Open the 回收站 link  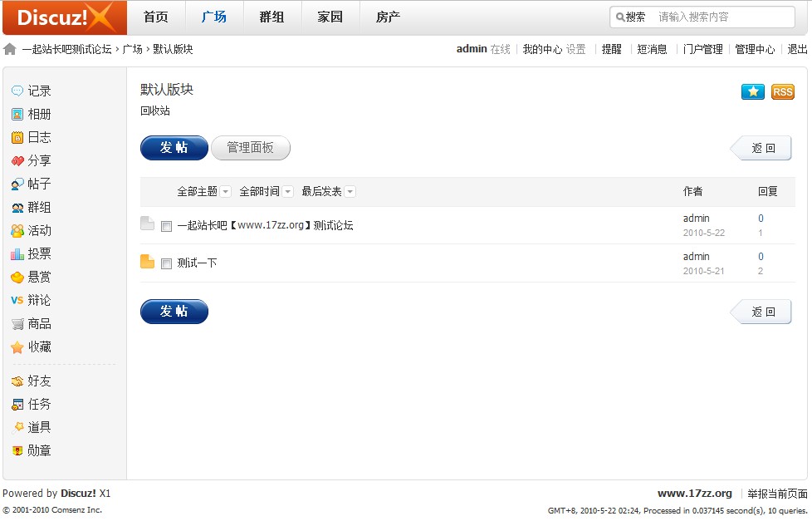coord(154,111)
